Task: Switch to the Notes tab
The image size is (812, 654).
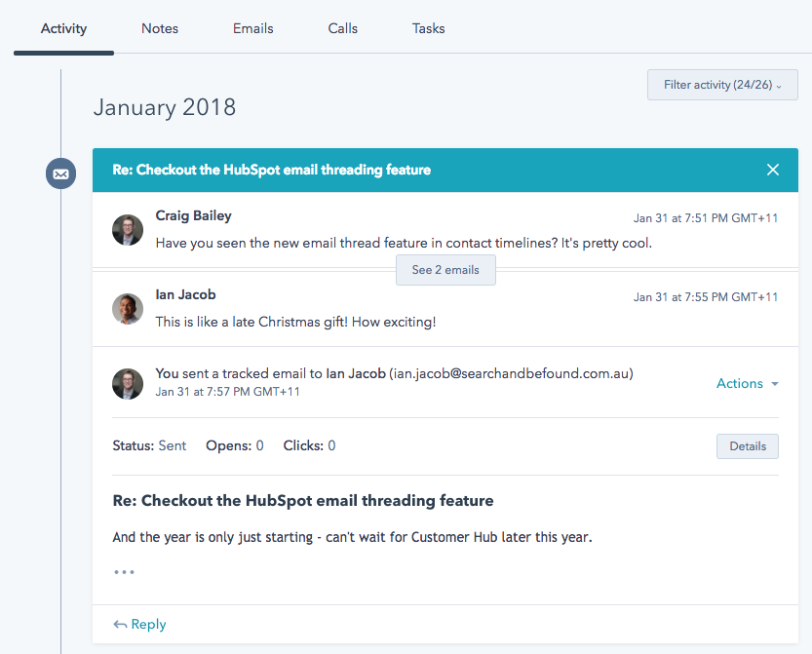Action: pyautogui.click(x=160, y=28)
